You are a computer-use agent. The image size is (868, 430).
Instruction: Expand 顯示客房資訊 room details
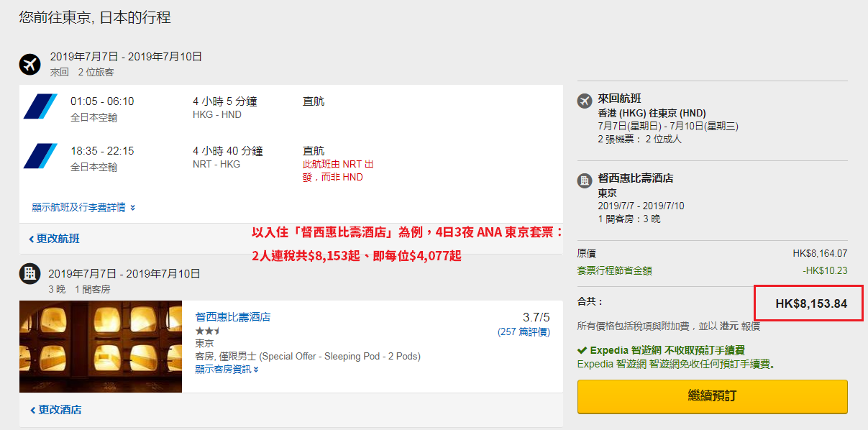click(227, 369)
